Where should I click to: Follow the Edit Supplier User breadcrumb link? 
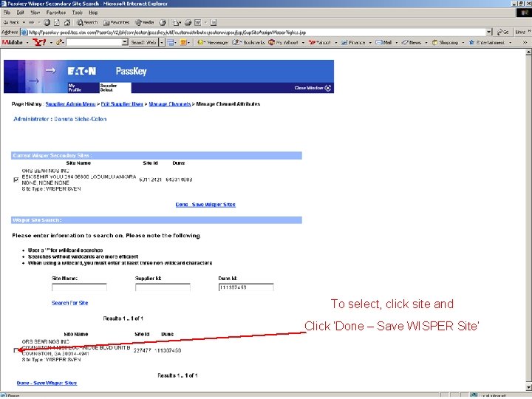[x=122, y=104]
